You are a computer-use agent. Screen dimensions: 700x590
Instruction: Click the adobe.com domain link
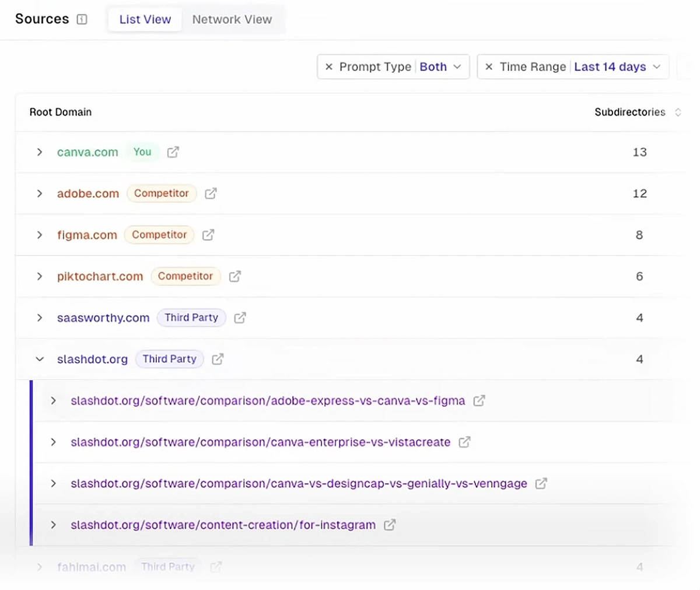pos(88,194)
